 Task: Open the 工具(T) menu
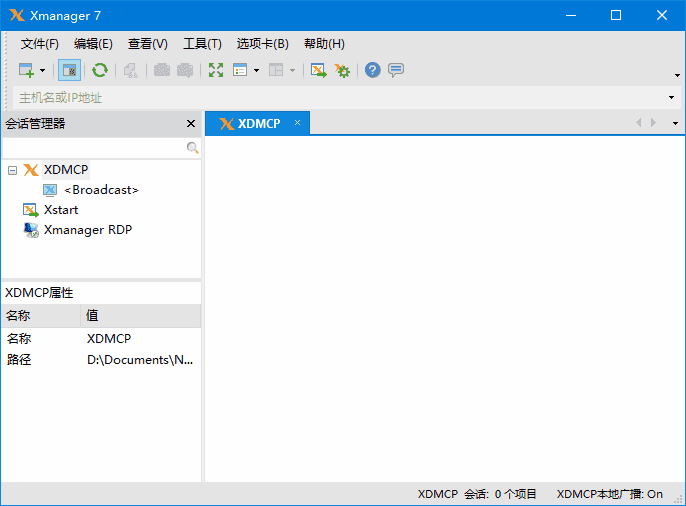(202, 44)
